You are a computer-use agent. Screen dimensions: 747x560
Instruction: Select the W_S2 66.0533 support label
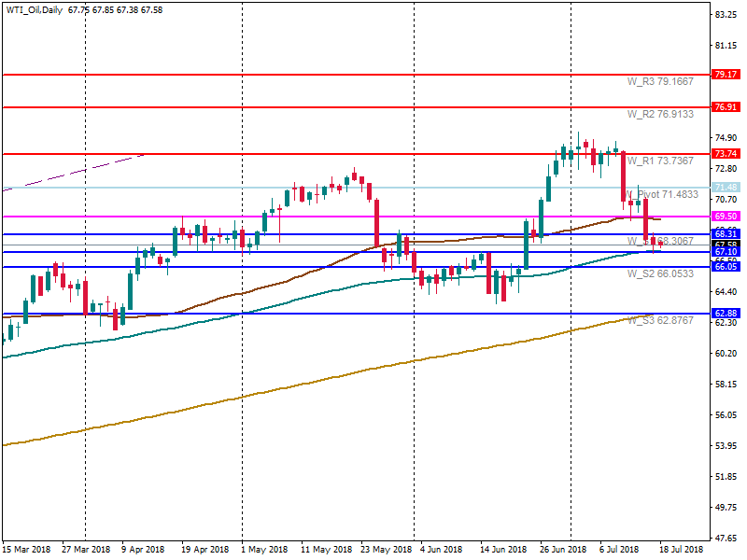(659, 275)
